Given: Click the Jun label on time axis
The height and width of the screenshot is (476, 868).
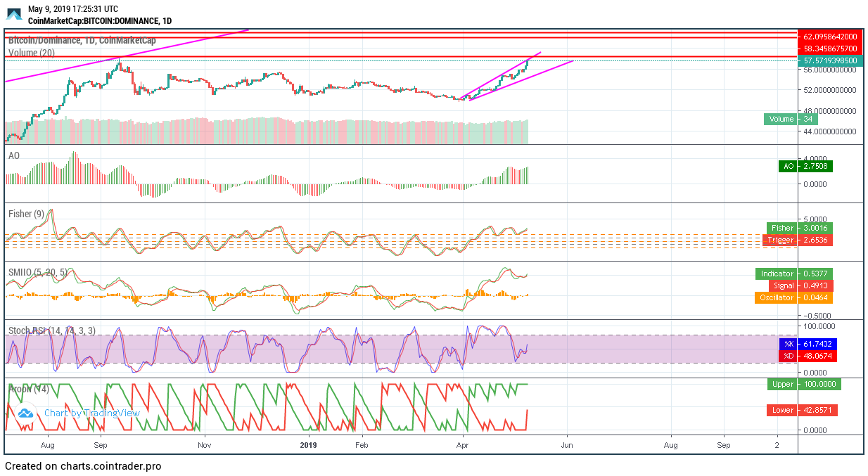Looking at the screenshot, I should (566, 445).
